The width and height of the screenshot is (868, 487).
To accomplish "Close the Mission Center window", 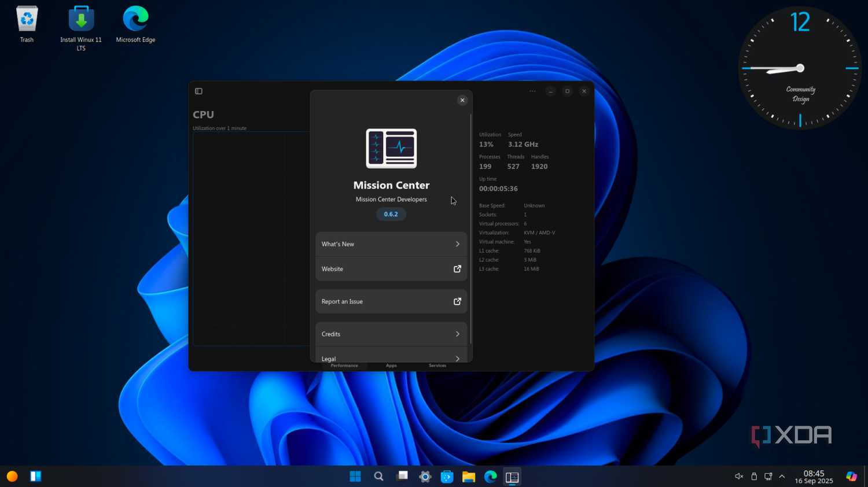I will [584, 91].
